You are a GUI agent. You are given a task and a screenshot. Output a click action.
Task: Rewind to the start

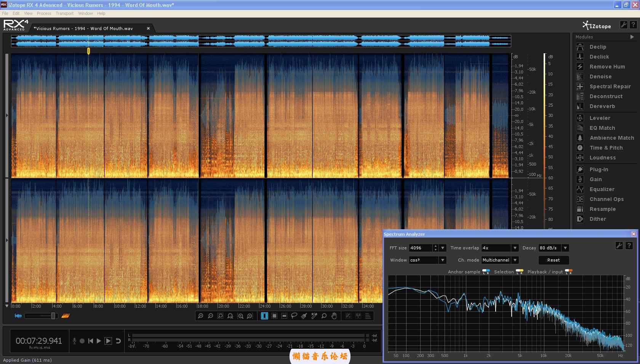click(x=90, y=341)
